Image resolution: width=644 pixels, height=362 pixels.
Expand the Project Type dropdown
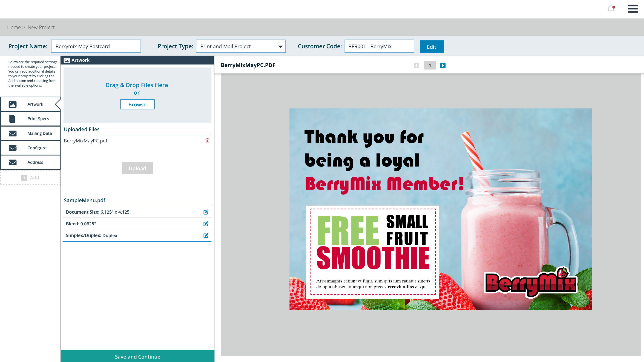280,46
